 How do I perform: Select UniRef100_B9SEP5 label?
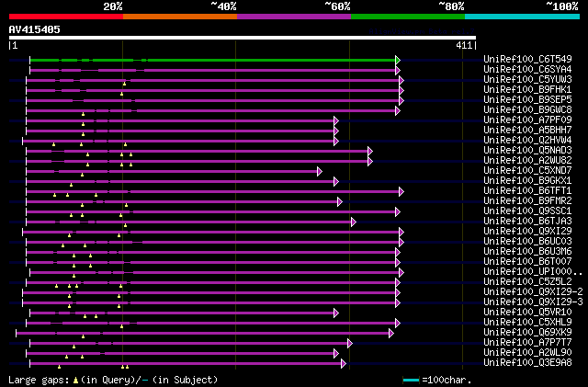click(x=527, y=100)
